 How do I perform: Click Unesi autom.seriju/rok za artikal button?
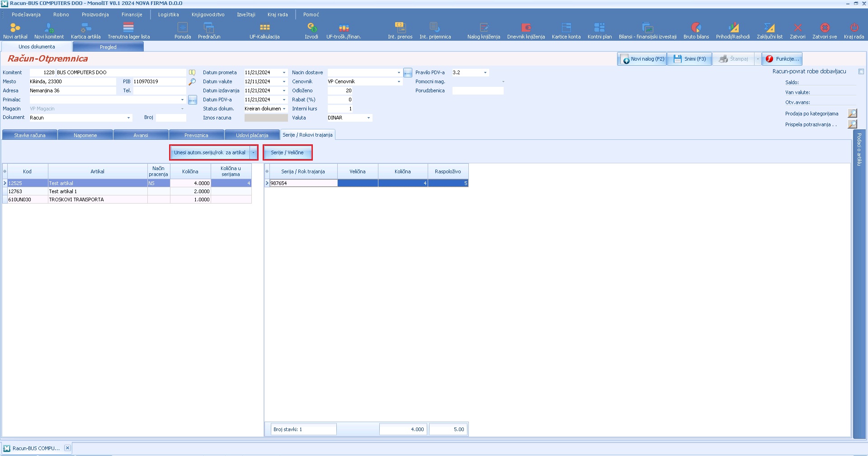210,152
